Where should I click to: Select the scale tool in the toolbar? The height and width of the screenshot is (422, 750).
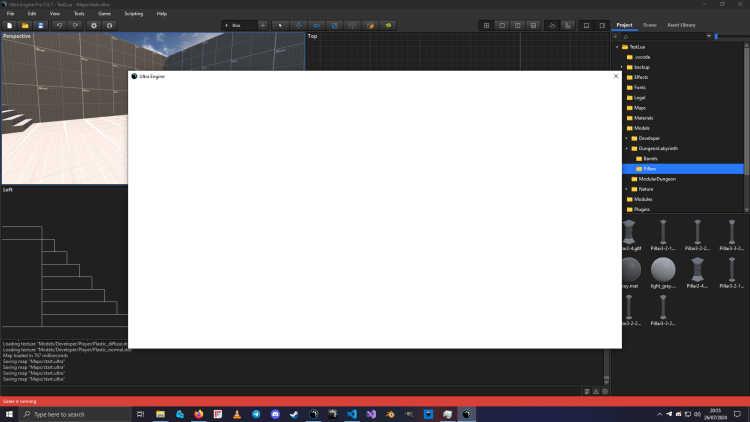coord(334,25)
